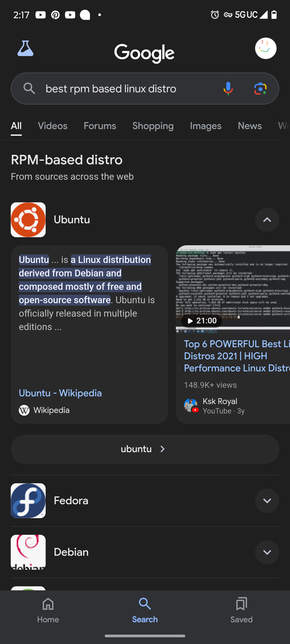Viewport: 290px width, 644px height.
Task: Tap the VPN key icon in status bar
Action: (228, 15)
